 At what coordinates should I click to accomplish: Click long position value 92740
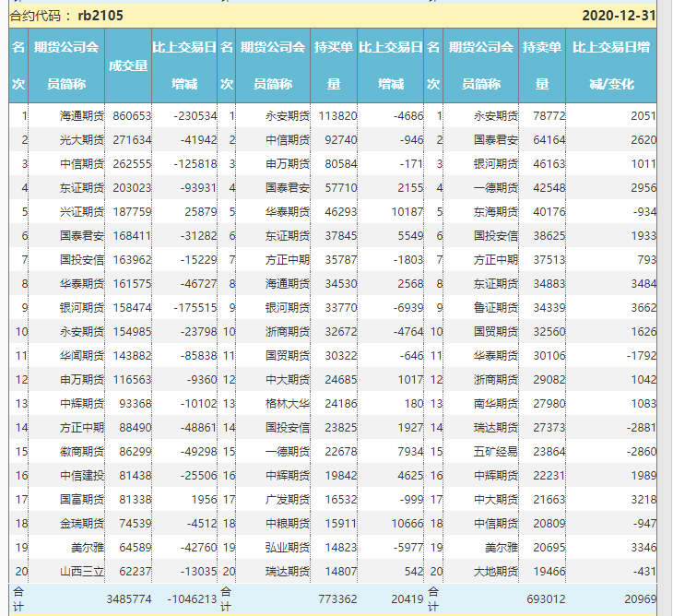(341, 140)
